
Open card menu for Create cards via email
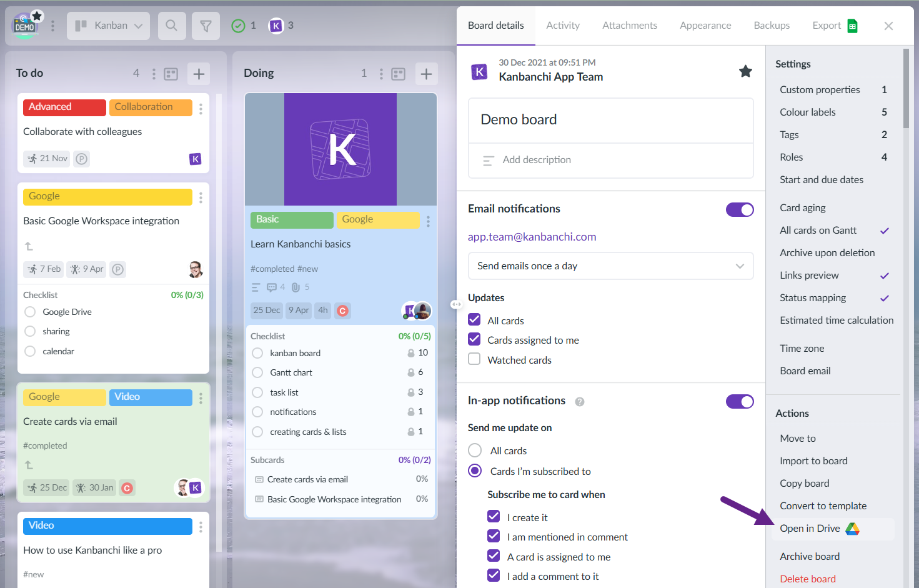coord(201,398)
